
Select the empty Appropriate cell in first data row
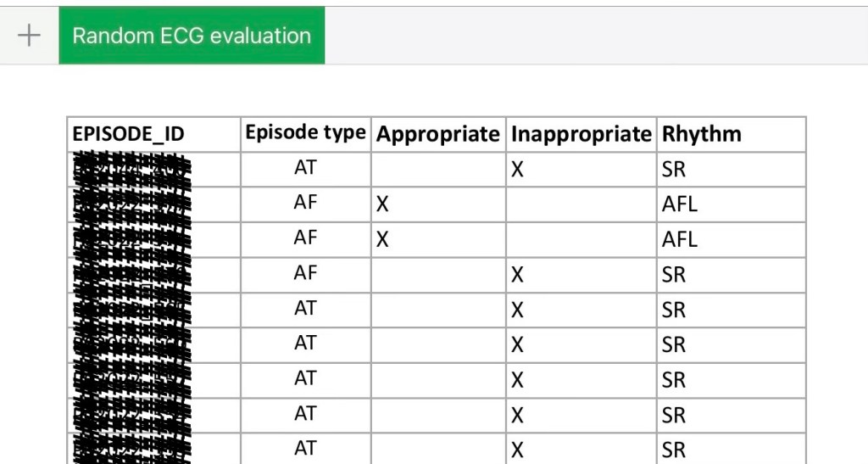click(x=437, y=170)
